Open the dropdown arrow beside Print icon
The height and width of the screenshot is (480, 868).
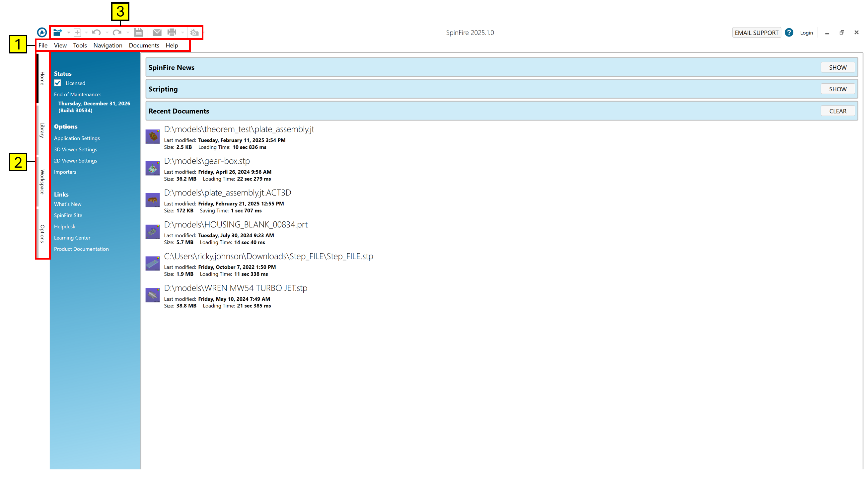(x=182, y=33)
